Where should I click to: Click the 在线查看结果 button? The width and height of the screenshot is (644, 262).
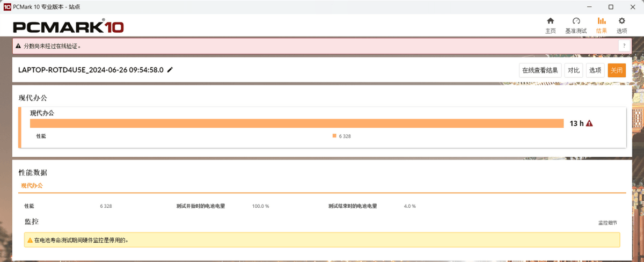click(540, 70)
